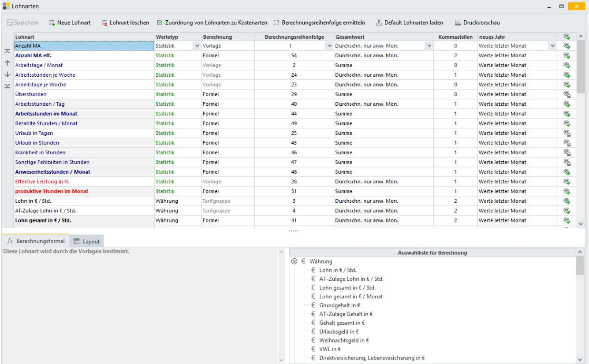Move row to top with double-up arrow
589x364 pixels.
pos(7,52)
